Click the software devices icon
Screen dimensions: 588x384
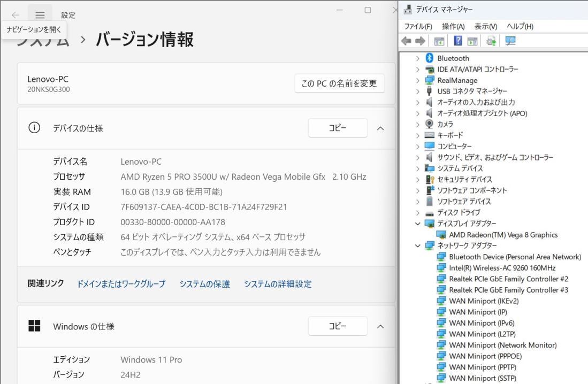tap(430, 202)
